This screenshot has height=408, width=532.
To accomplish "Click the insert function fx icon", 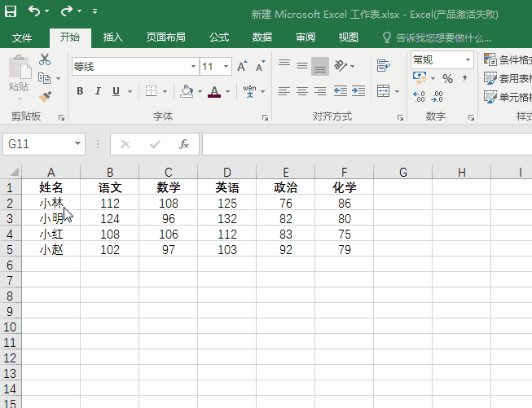I will [184, 144].
